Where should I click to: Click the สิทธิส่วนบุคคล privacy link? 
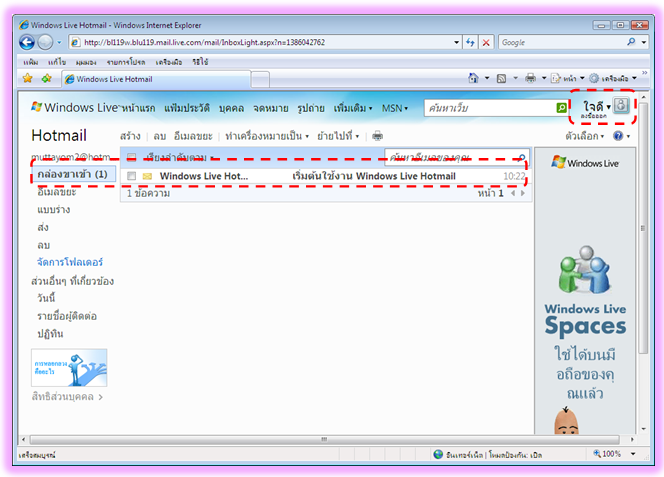(67, 397)
